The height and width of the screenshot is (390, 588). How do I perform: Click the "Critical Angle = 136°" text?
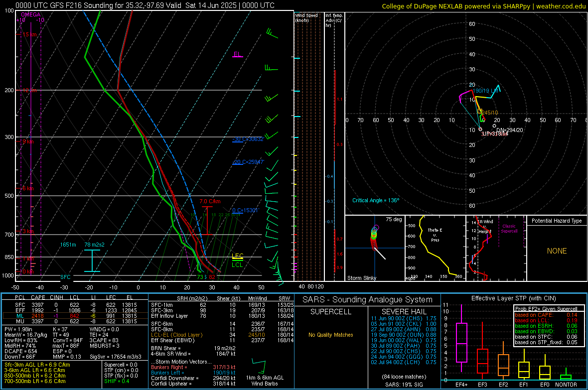point(376,200)
